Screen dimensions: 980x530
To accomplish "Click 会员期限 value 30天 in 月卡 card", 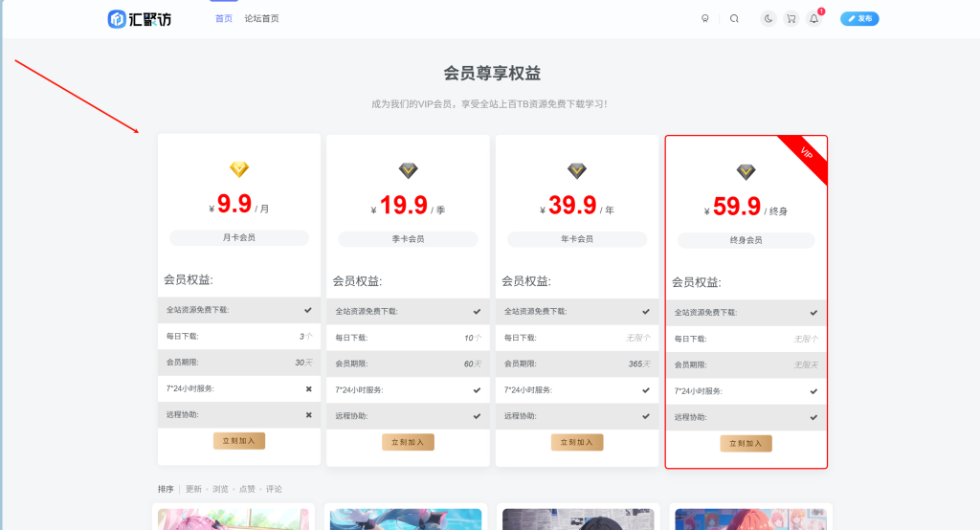I will [x=303, y=363].
